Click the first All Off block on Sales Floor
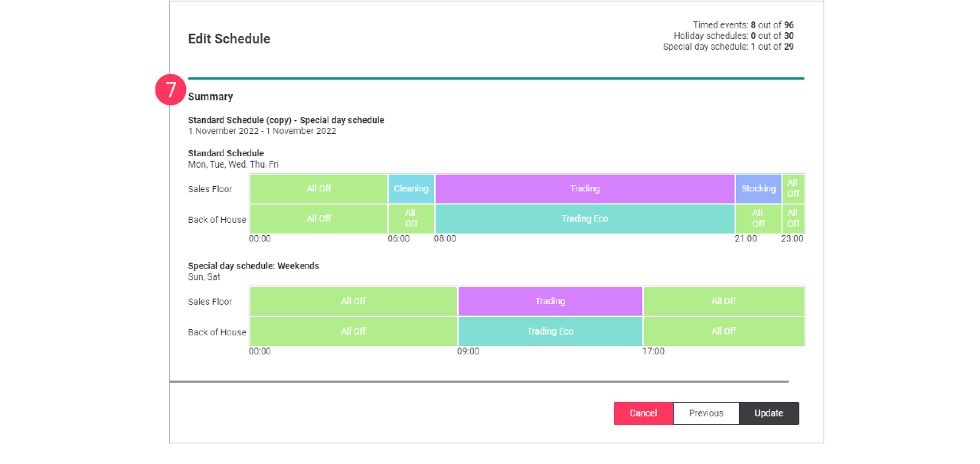The width and height of the screenshot is (980, 464). [318, 188]
